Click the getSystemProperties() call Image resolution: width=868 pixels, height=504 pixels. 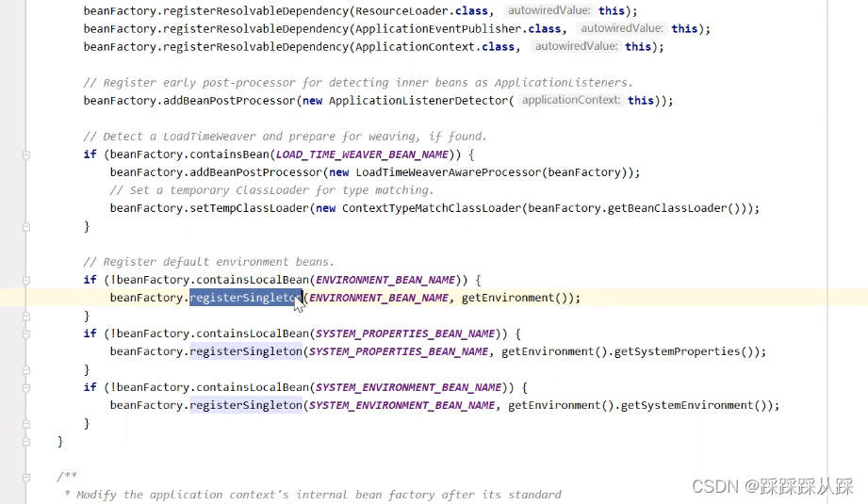[x=683, y=352]
